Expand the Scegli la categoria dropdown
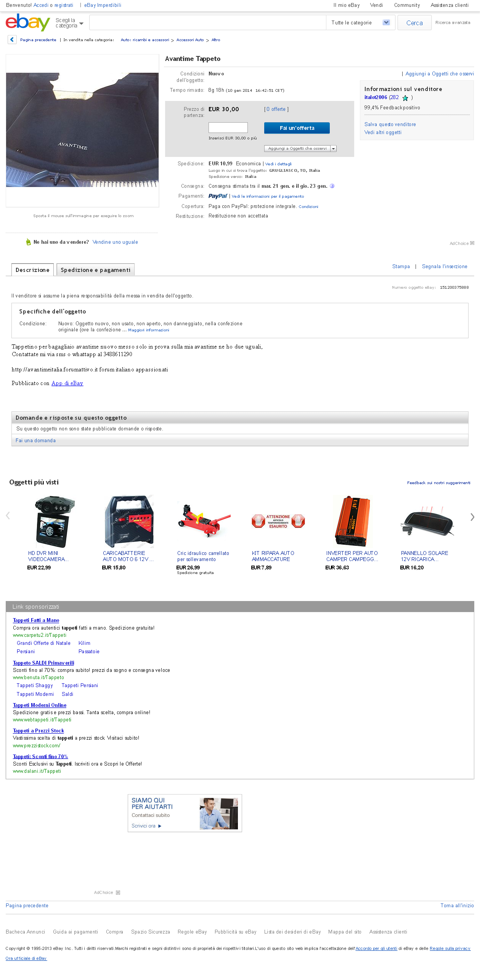The height and width of the screenshot is (980, 480). coord(69,23)
